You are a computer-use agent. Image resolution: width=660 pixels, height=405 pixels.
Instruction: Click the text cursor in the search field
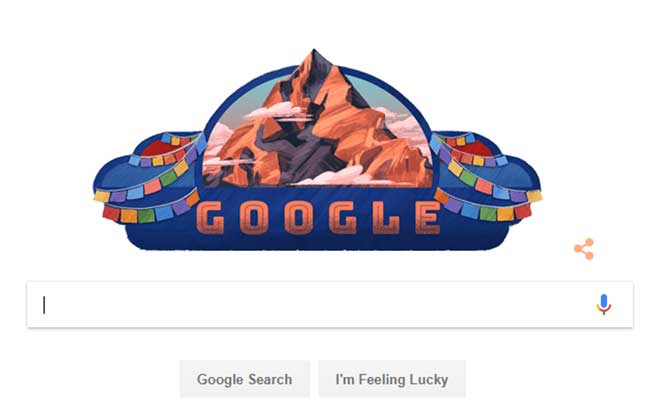click(44, 305)
